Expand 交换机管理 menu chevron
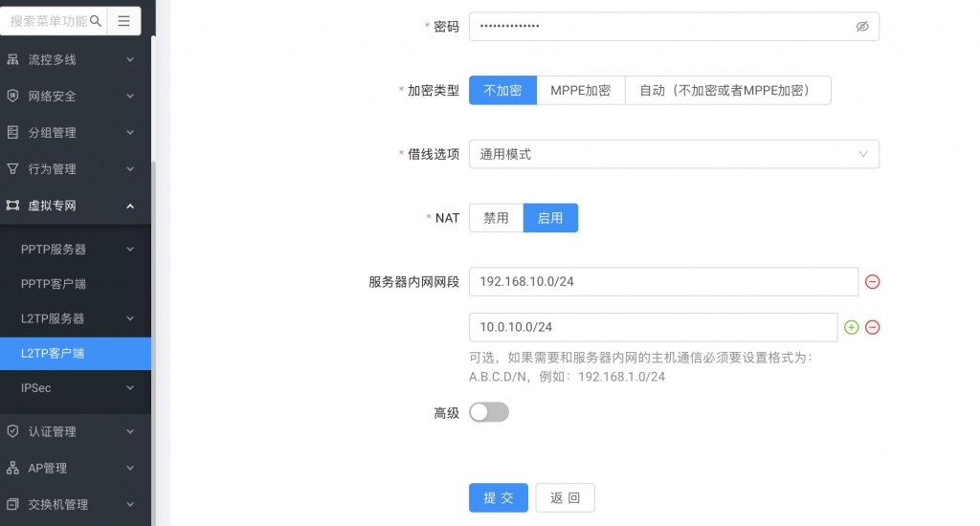Screen dimensions: 980x526 (x=130, y=505)
